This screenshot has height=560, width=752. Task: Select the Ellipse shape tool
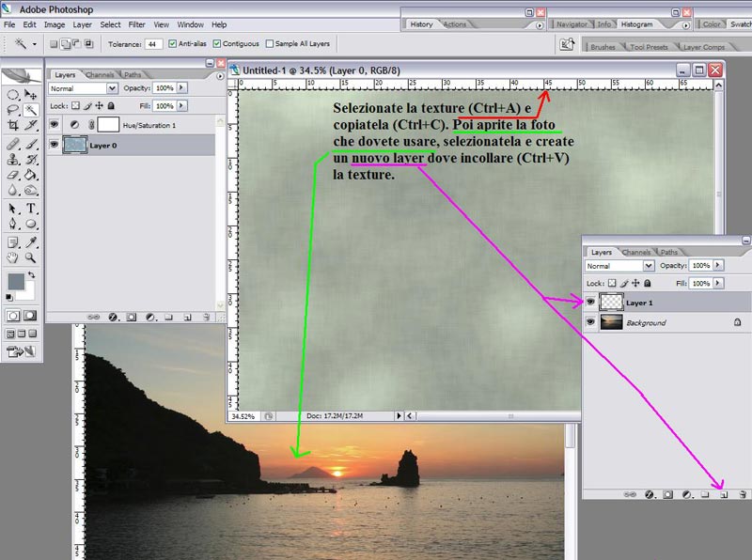pyautogui.click(x=31, y=224)
